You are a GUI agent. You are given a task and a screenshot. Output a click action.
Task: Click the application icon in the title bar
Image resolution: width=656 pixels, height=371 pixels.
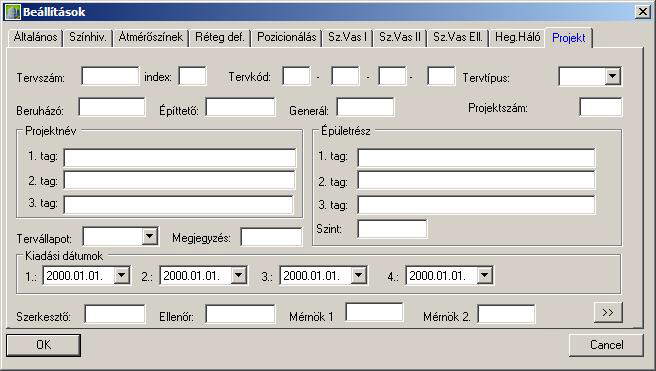pos(13,12)
